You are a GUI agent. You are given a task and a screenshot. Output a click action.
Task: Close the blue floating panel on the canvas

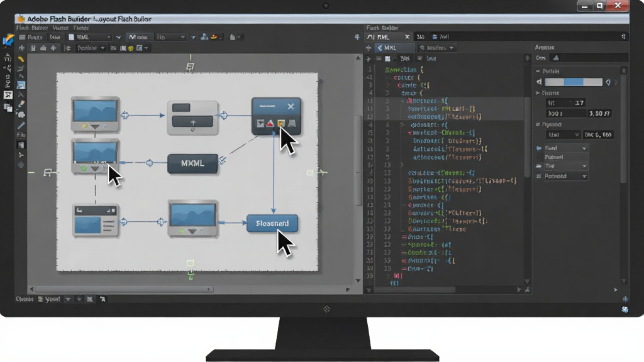291,106
